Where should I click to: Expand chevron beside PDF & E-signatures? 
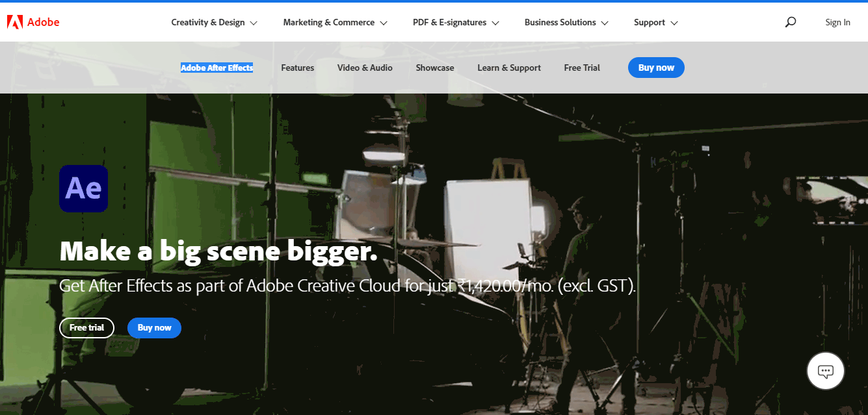[x=495, y=23]
